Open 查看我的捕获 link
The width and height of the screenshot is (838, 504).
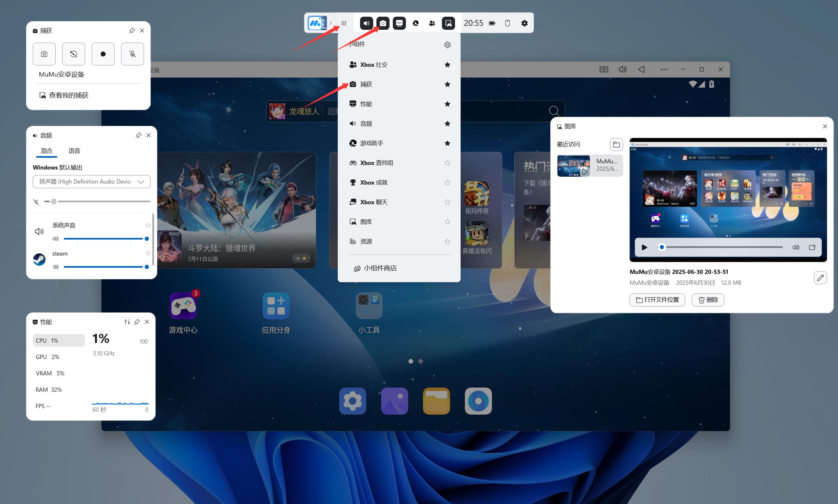pyautogui.click(x=68, y=96)
